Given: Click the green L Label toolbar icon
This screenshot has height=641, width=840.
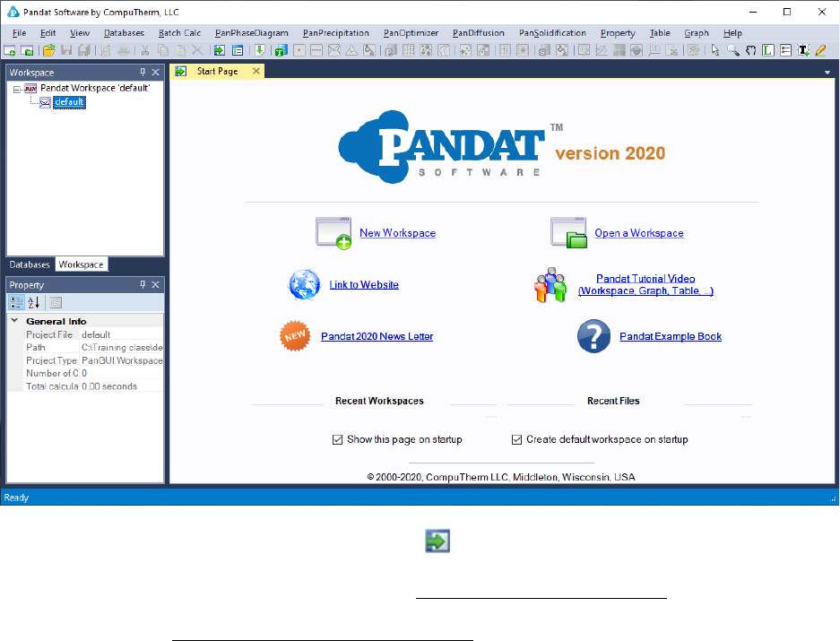Looking at the screenshot, I should point(768,50).
